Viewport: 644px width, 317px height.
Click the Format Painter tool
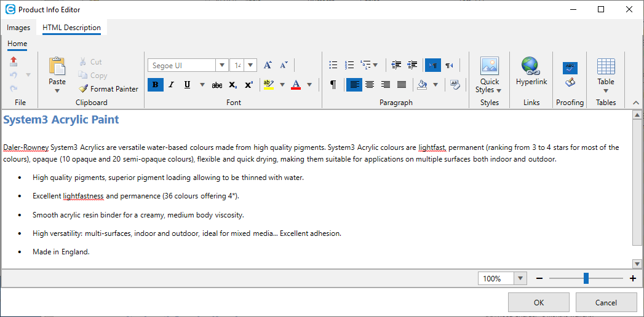[109, 89]
